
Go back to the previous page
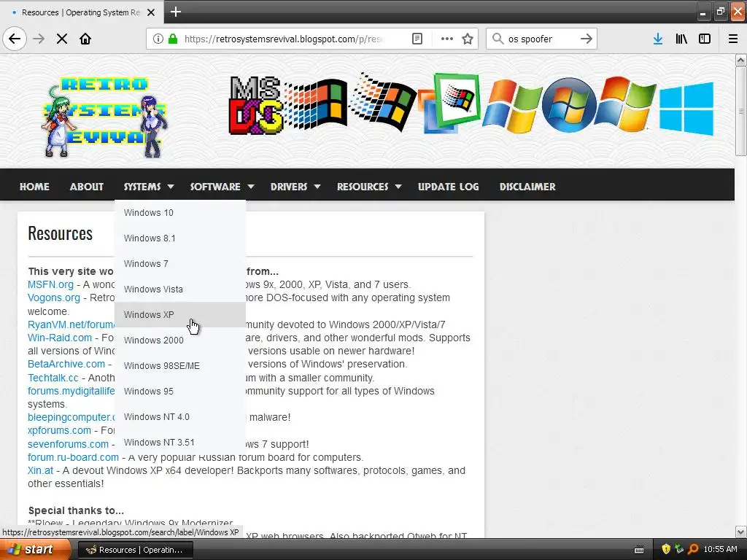(x=15, y=39)
